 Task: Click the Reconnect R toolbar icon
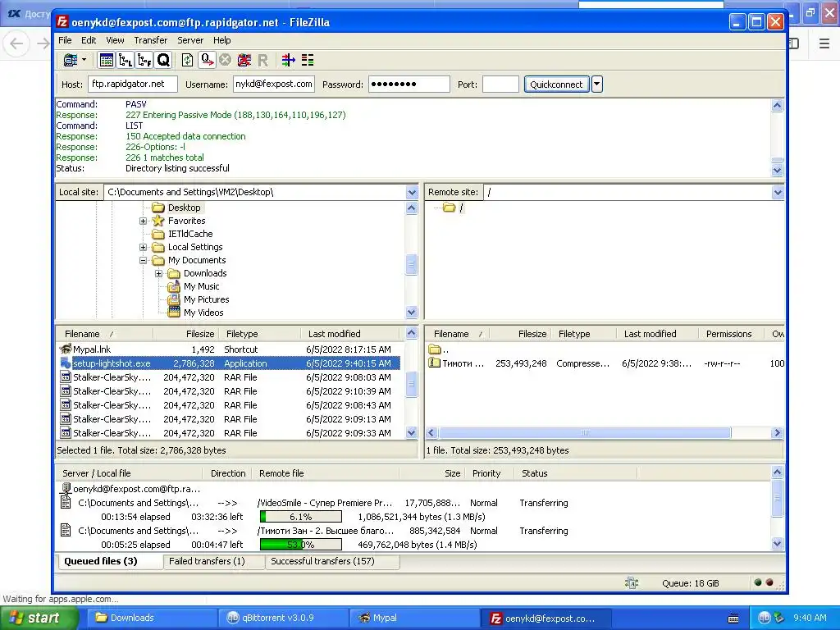[262, 61]
